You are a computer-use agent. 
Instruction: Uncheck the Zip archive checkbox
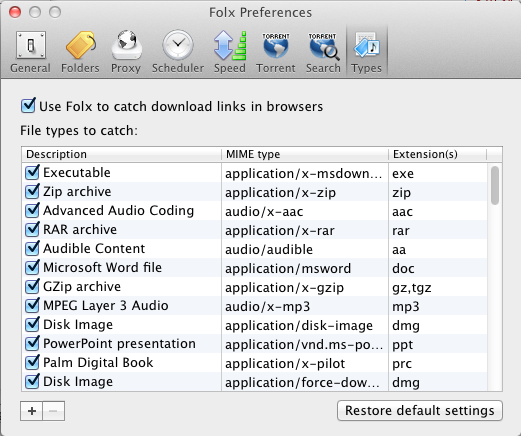coord(32,191)
